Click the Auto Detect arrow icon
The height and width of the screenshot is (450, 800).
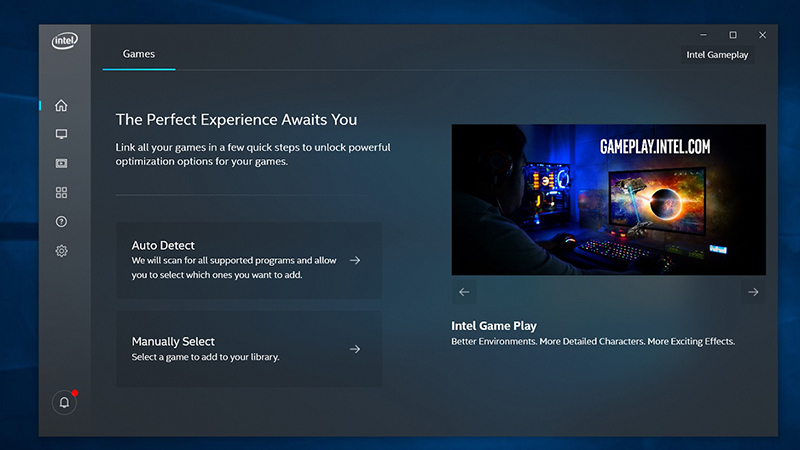(x=355, y=260)
